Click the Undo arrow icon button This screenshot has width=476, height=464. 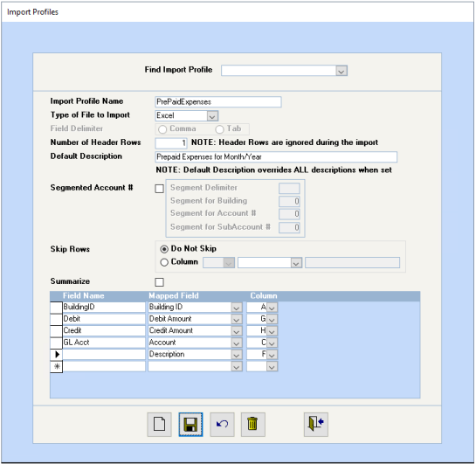[x=222, y=424]
